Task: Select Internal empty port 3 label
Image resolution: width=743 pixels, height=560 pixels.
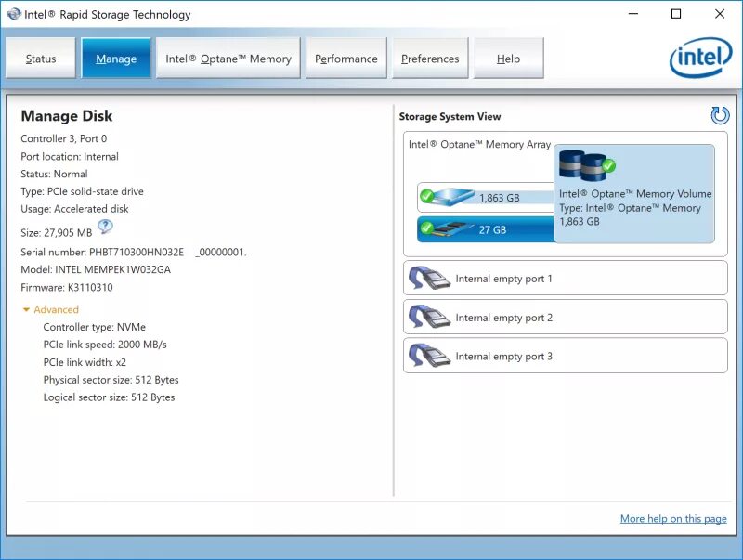Action: (x=503, y=357)
